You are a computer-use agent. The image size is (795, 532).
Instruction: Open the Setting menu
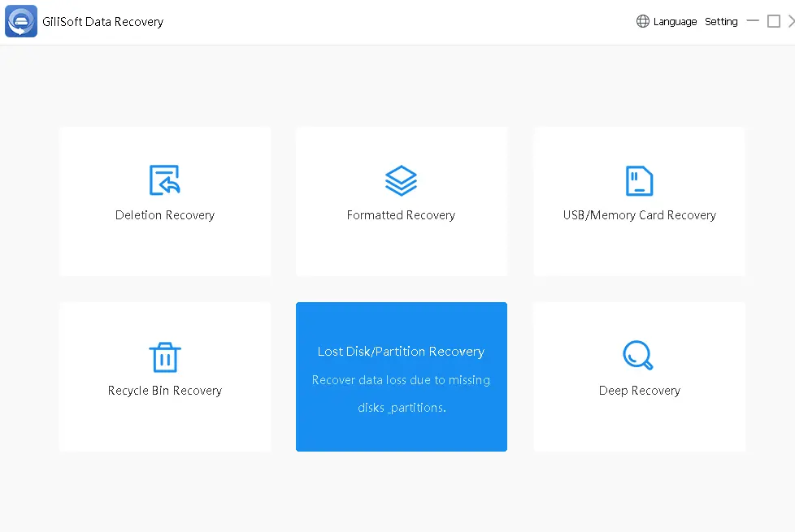(721, 22)
